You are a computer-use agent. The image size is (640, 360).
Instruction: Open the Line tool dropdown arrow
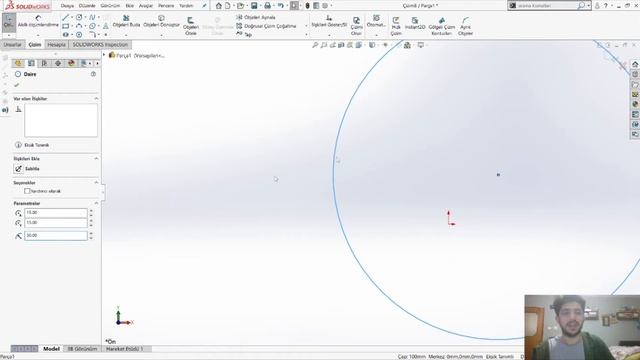[x=72, y=18]
